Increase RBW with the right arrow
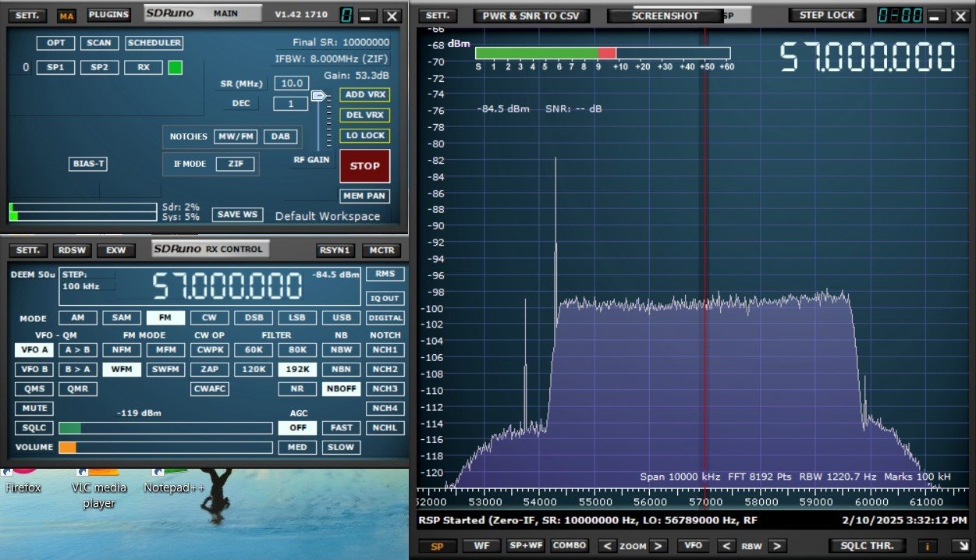Viewport: 976px width, 560px height. click(777, 546)
